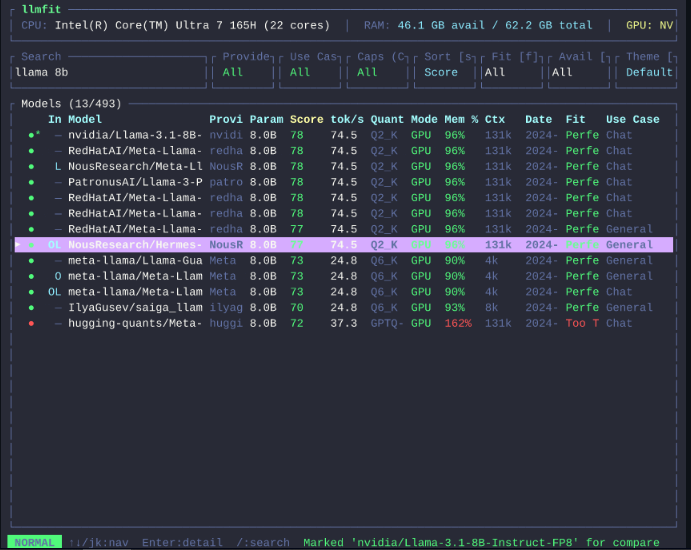Change the Sort option showing Score
Image resolution: width=691 pixels, height=550 pixels.
click(445, 72)
